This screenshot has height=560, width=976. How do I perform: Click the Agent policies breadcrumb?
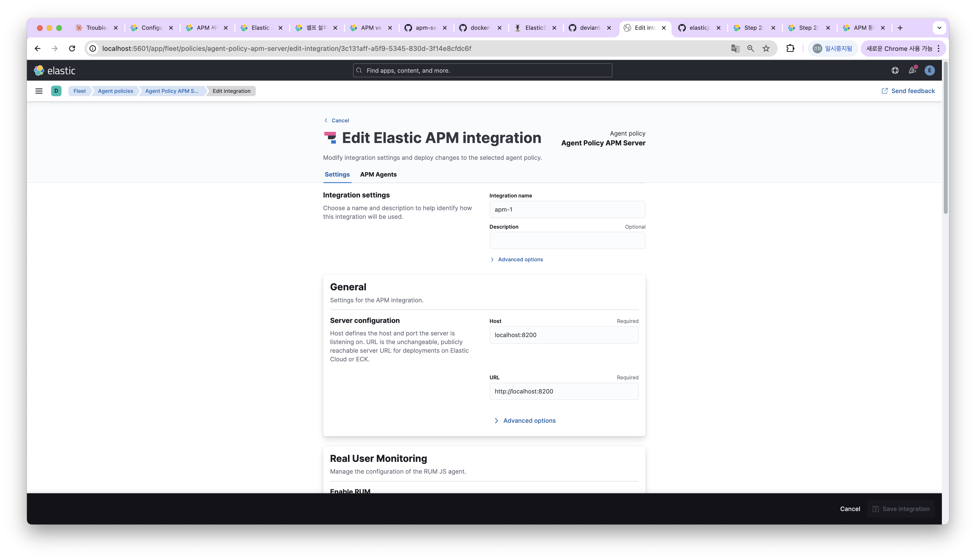click(116, 91)
